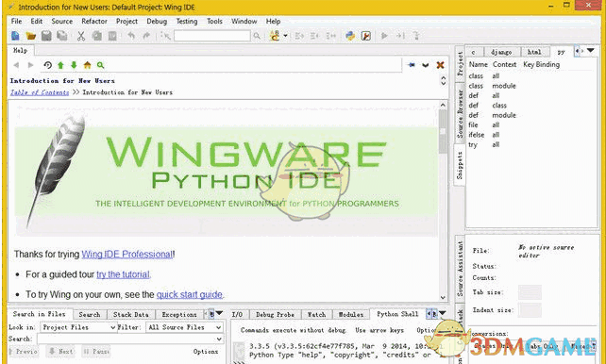Go to previous help page with green up arrow
Image resolution: width=606 pixels, height=364 pixels.
pyautogui.click(x=60, y=65)
